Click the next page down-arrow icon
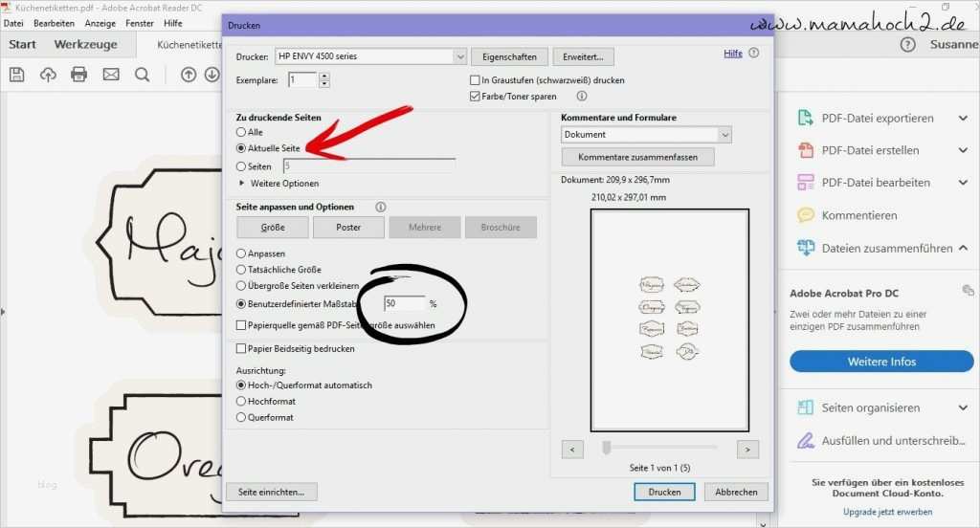This screenshot has height=528, width=980. pyautogui.click(x=212, y=75)
